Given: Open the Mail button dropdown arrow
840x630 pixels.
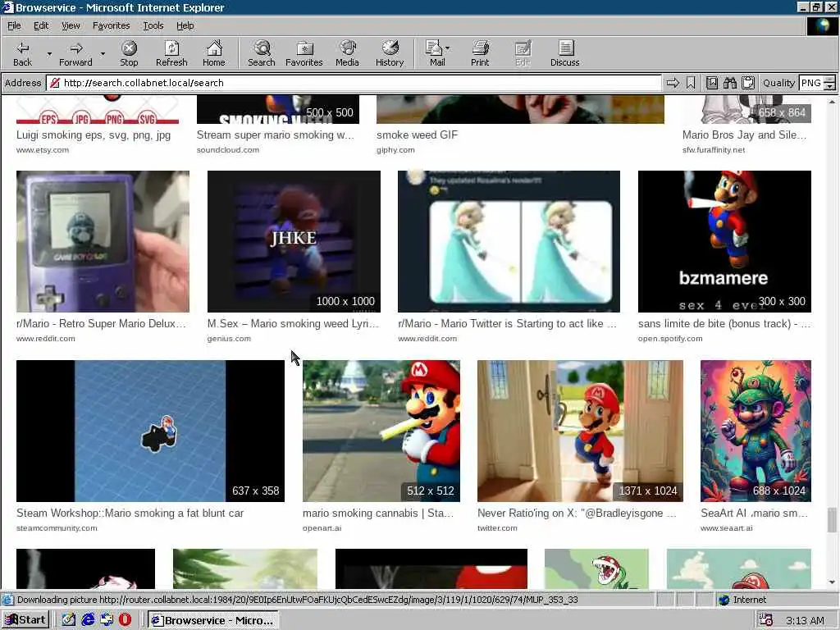Looking at the screenshot, I should tap(448, 48).
